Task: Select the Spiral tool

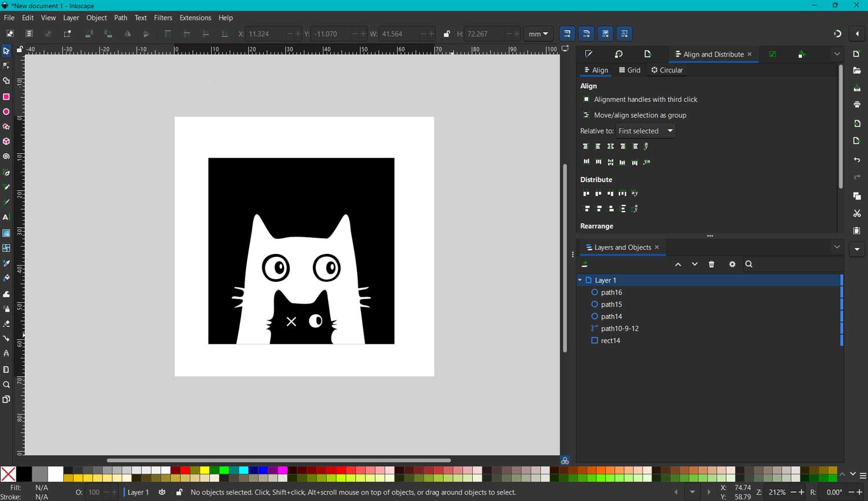Action: (6, 157)
